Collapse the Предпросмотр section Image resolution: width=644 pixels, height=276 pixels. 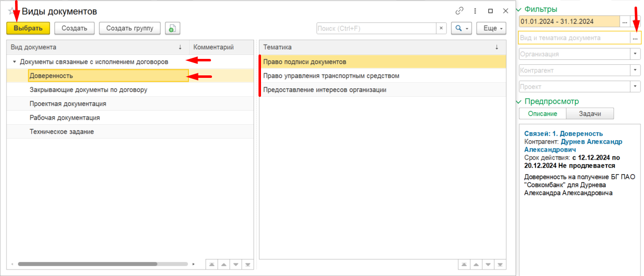(x=518, y=102)
